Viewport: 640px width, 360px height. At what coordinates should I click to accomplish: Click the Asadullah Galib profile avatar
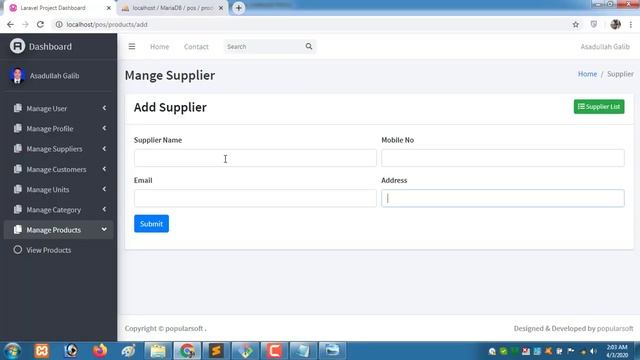[18, 76]
